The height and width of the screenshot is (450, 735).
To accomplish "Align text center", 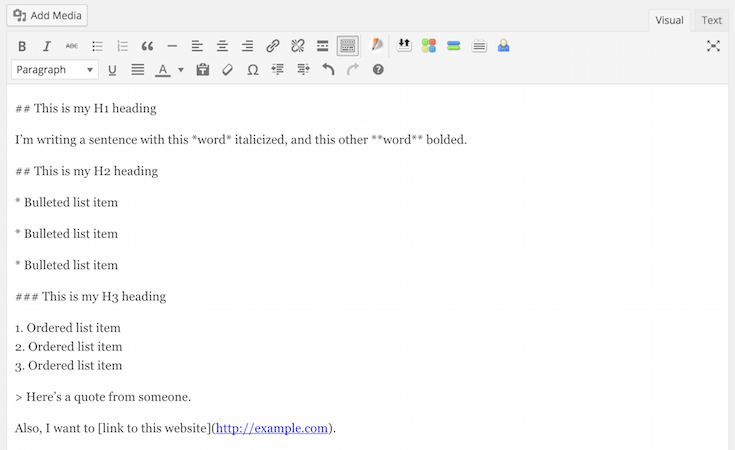I will [x=222, y=46].
